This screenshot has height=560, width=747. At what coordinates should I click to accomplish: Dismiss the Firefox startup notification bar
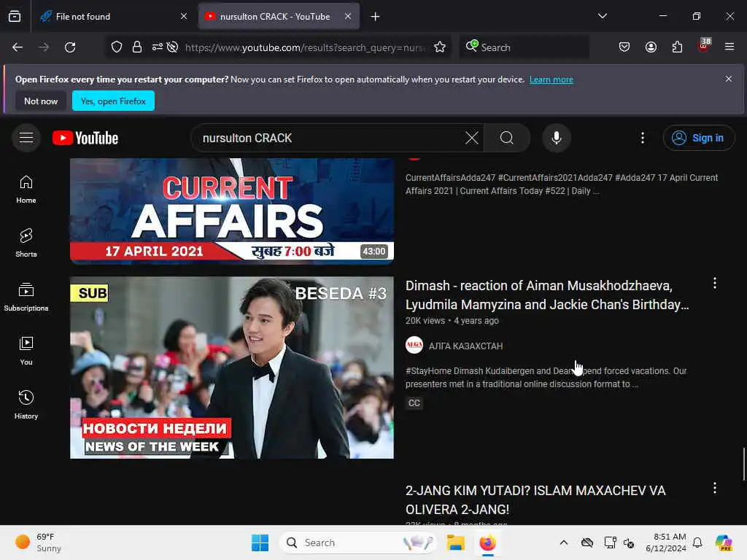[x=729, y=79]
